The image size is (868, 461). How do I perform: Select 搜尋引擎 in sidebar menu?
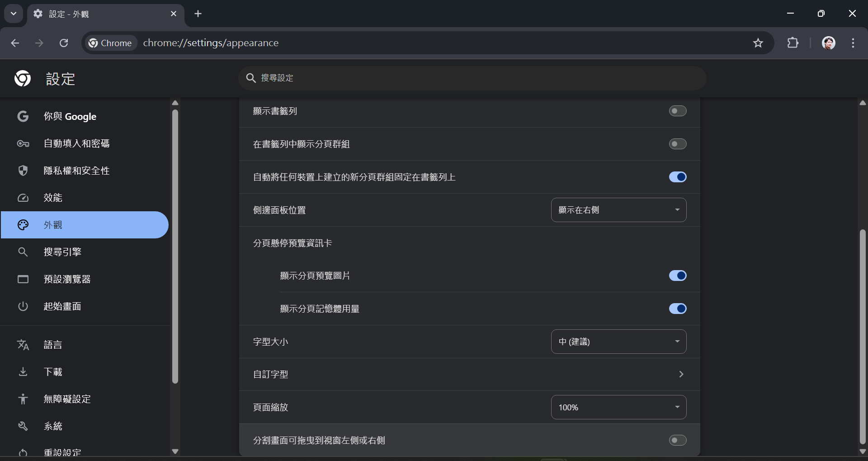point(62,252)
